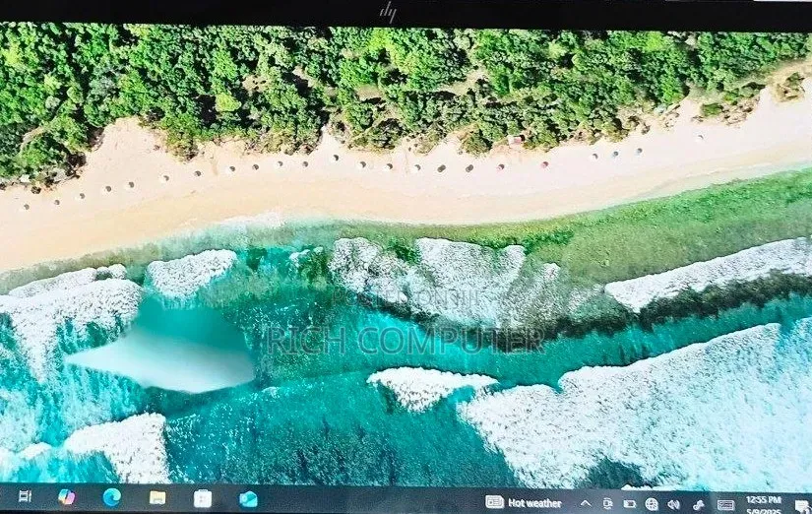
Task: Open the touch keyboard icon
Action: coord(725,505)
